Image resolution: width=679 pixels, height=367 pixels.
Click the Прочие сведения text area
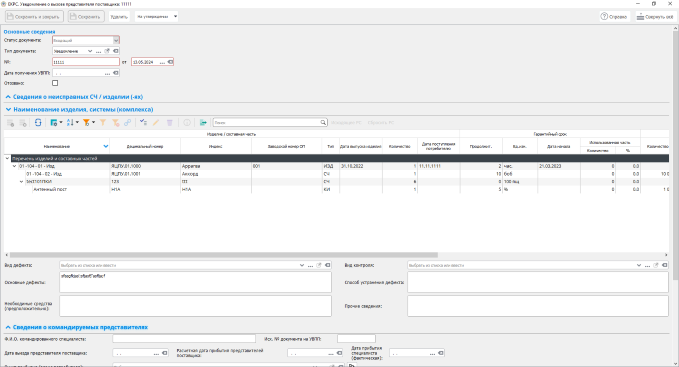click(x=538, y=306)
